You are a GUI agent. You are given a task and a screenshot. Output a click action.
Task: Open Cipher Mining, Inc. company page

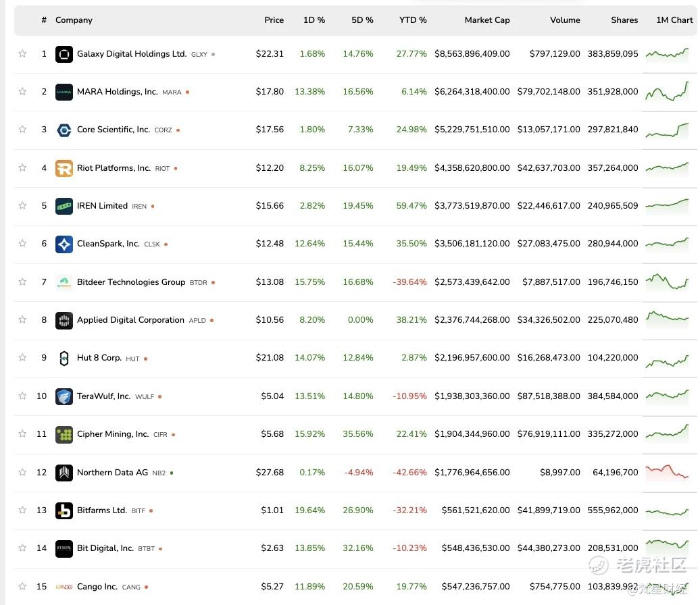[x=112, y=434]
